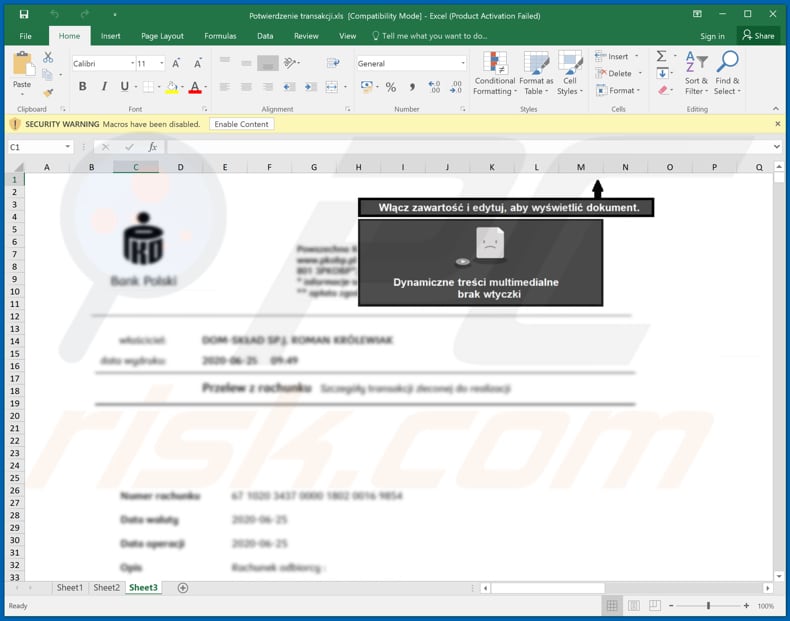This screenshot has width=790, height=621.
Task: Click the Share button
Action: pyautogui.click(x=758, y=36)
